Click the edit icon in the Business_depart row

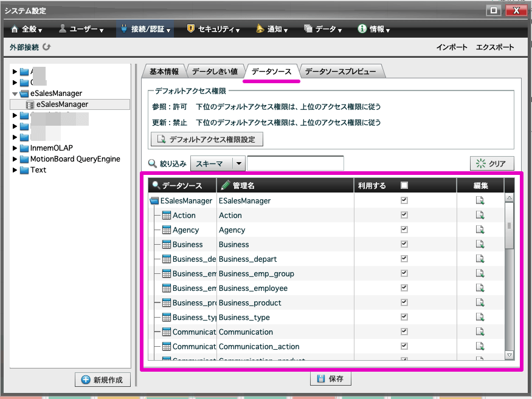tap(480, 259)
